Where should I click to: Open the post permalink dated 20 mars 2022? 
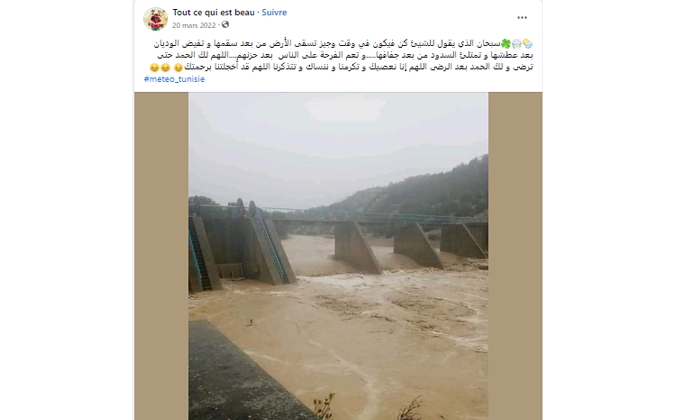click(194, 25)
